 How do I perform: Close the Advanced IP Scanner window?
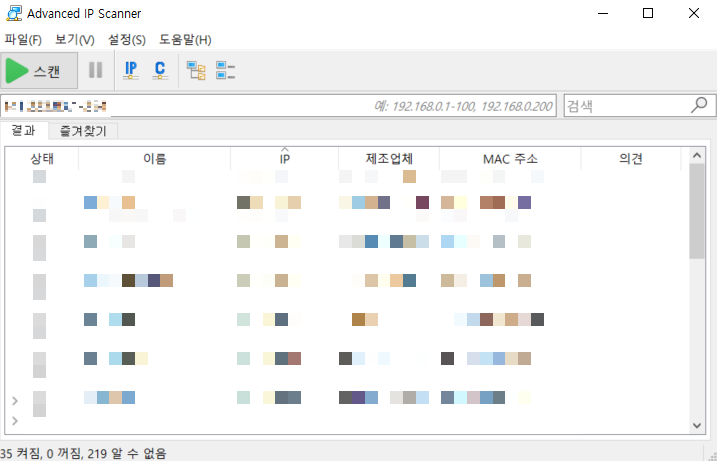694,13
